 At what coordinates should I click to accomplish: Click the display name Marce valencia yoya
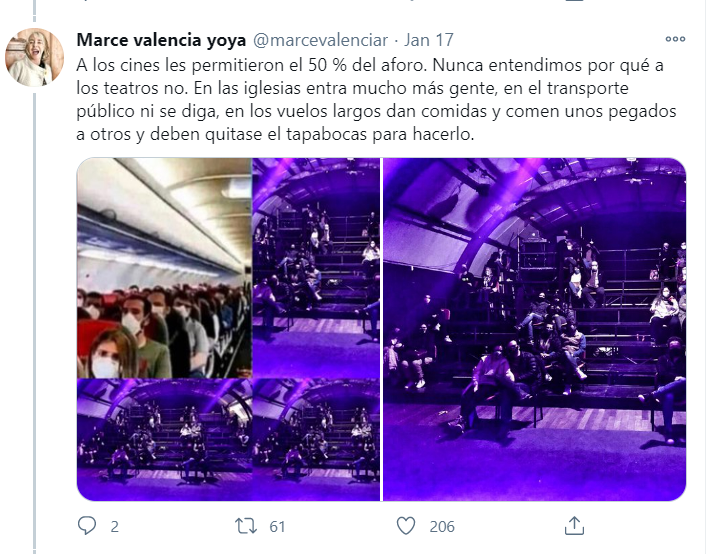pyautogui.click(x=161, y=40)
